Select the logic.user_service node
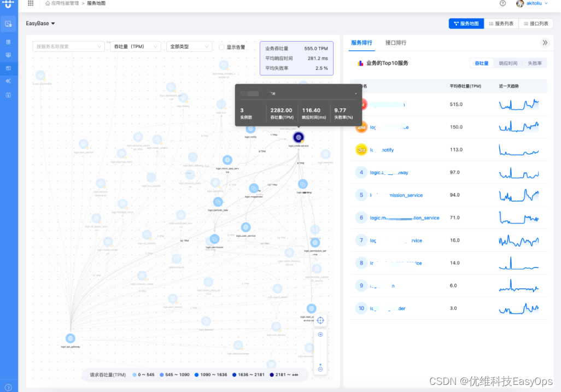This screenshot has height=392, width=561. click(246, 227)
